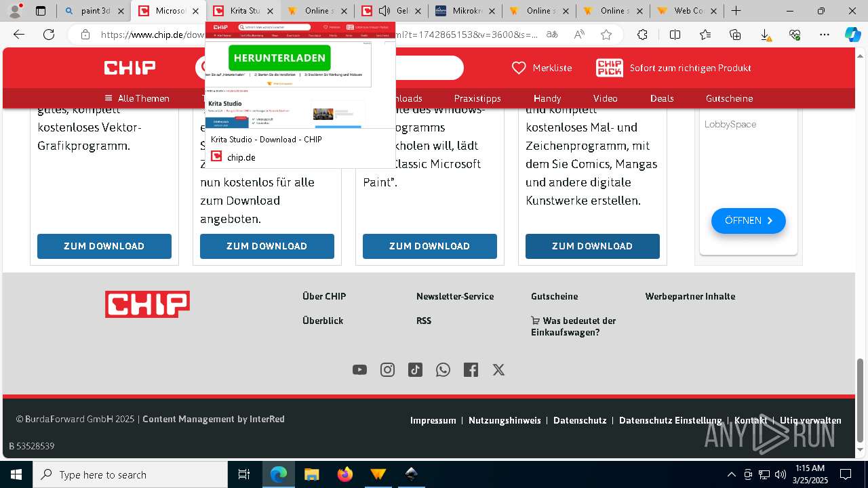Click ZUM DOWNLOAD under Classic Microsoft Paint card

pyautogui.click(x=430, y=246)
